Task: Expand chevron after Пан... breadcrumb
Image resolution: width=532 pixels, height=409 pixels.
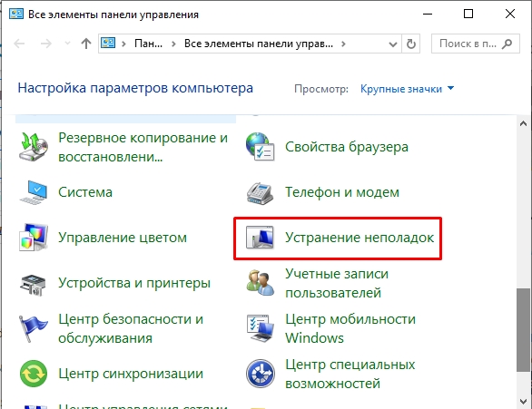Action: click(173, 44)
